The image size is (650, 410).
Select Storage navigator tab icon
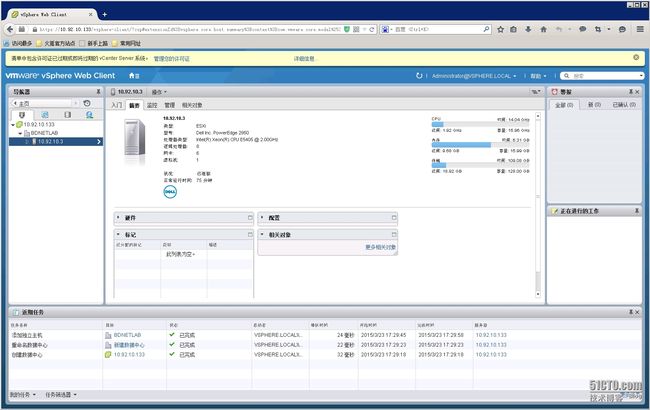(68, 115)
